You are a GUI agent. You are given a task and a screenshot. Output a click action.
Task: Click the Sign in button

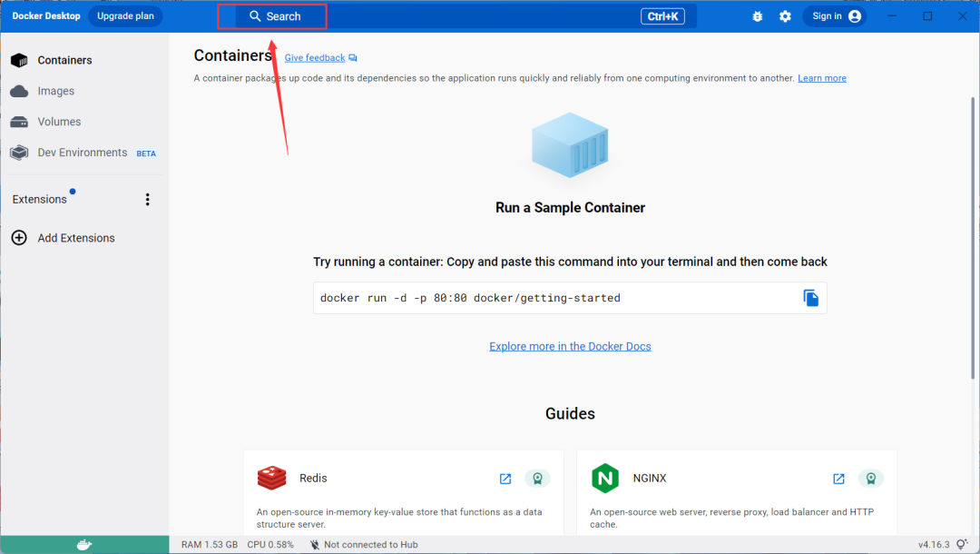pos(835,16)
